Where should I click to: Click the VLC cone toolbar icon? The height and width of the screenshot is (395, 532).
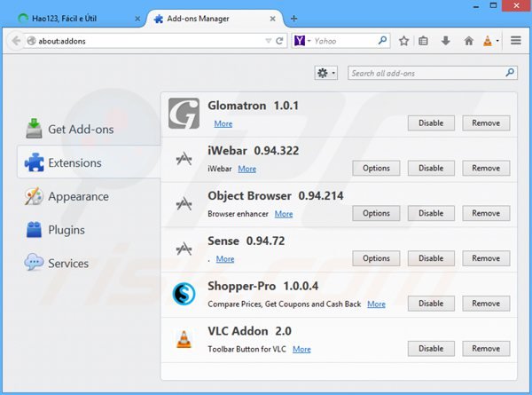488,41
